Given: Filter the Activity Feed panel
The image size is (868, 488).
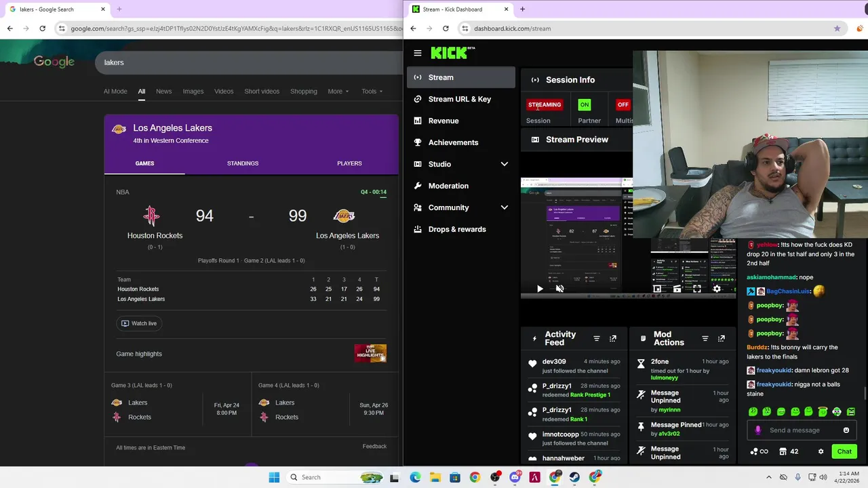Looking at the screenshot, I should pos(597,338).
